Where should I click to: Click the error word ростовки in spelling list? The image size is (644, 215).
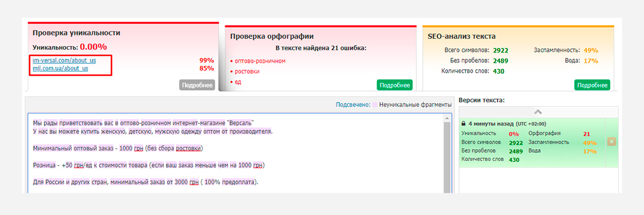click(x=247, y=71)
